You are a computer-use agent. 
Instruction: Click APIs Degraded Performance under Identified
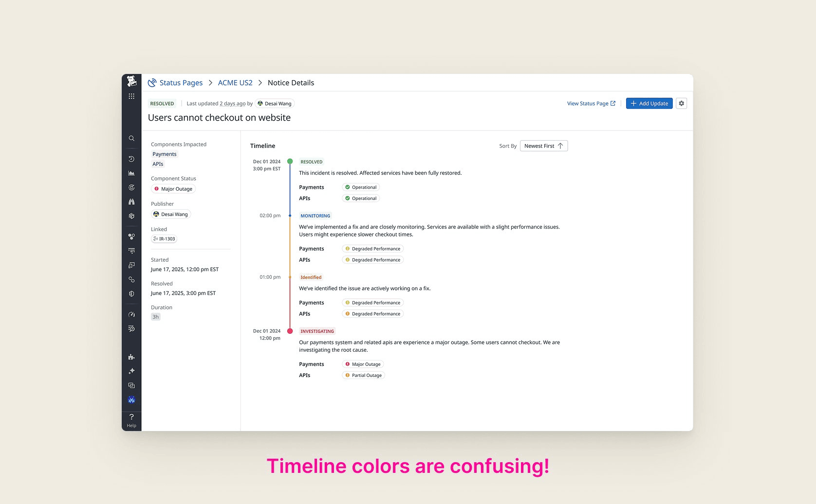pos(373,314)
